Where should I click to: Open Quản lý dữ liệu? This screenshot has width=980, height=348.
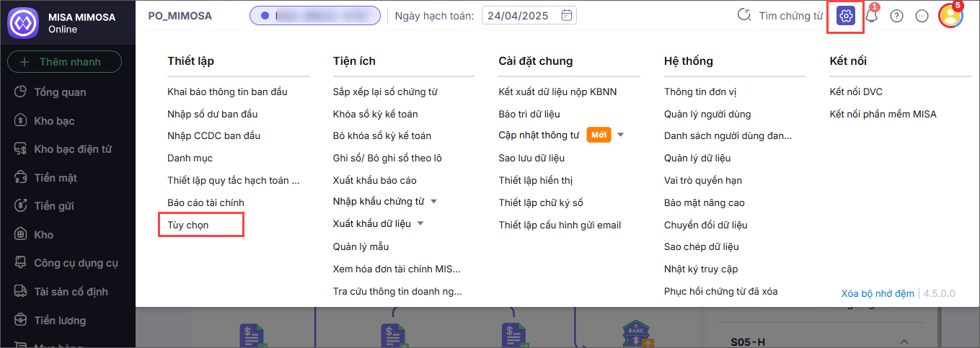(697, 158)
